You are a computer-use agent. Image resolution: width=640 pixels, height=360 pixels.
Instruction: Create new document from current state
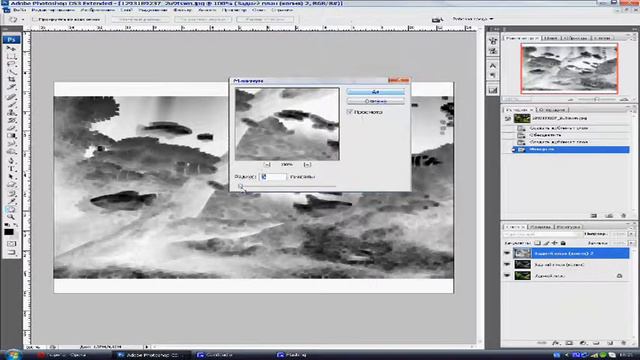pos(594,216)
